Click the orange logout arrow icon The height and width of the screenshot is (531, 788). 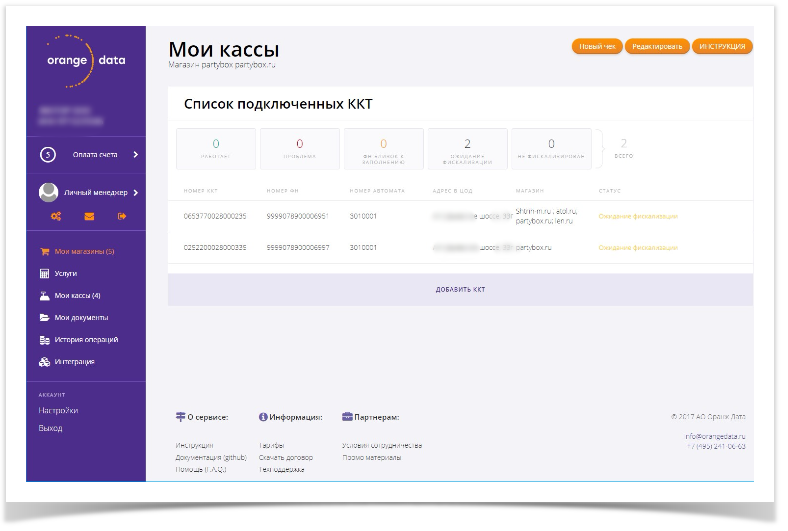[122, 216]
